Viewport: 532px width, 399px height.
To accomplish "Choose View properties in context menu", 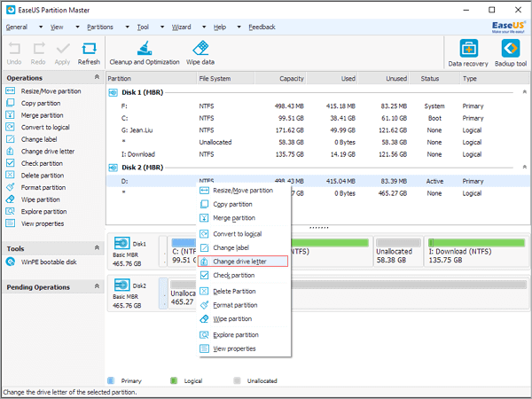I will point(243,348).
